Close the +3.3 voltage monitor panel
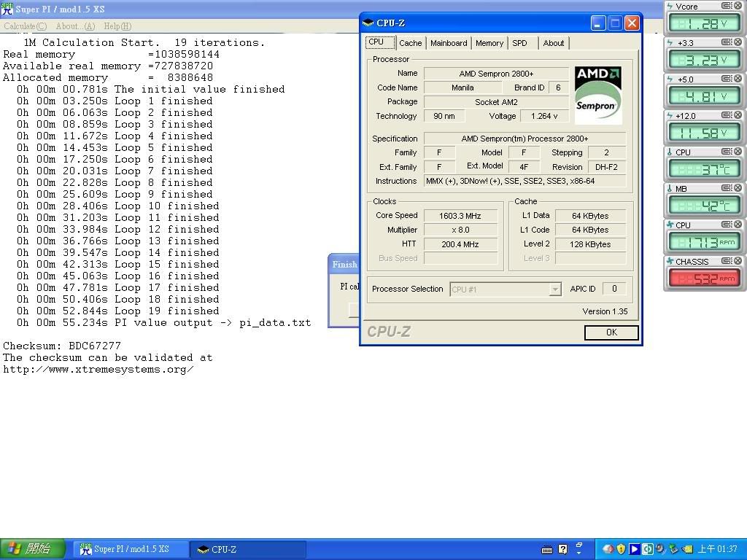Screen dimensions: 747x560 (x=738, y=42)
